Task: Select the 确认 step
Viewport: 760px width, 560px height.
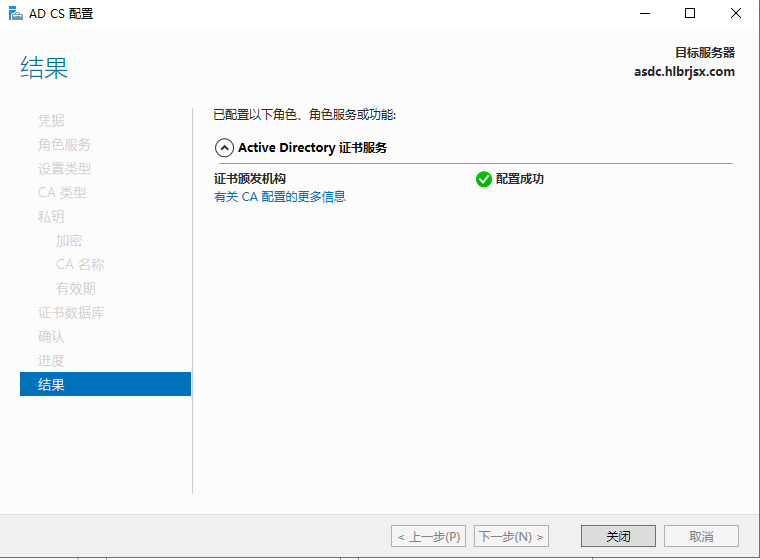Action: pos(51,336)
